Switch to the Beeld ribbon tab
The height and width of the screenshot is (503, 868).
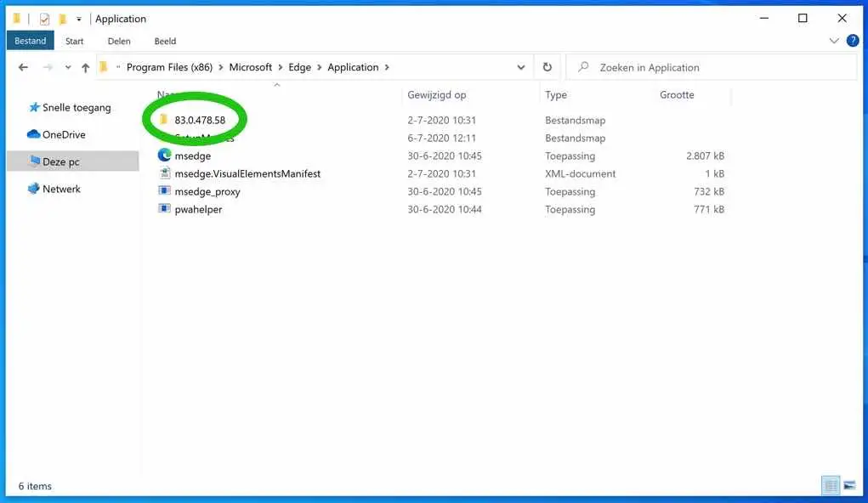[x=165, y=41]
